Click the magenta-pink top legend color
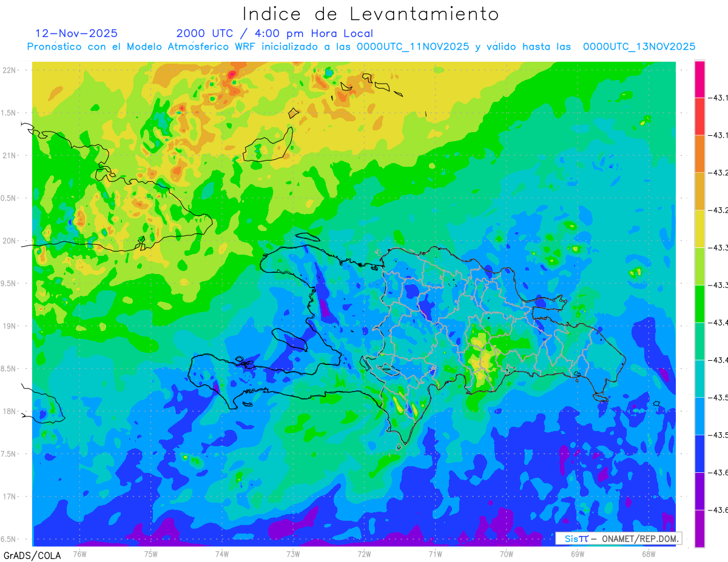This screenshot has width=728, height=562. pyautogui.click(x=699, y=79)
